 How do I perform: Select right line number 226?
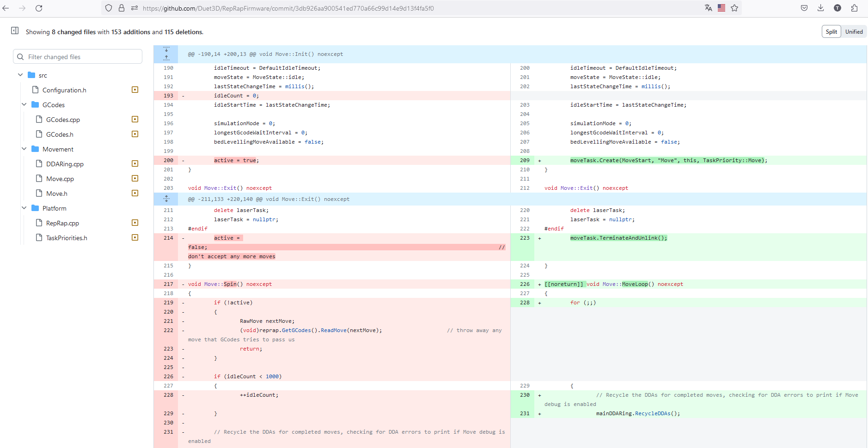coord(525,284)
